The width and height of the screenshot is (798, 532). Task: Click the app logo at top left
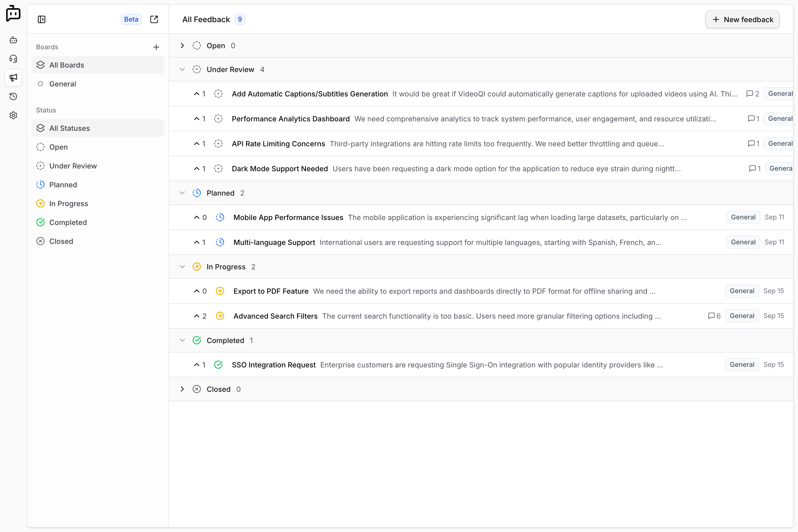13,14
